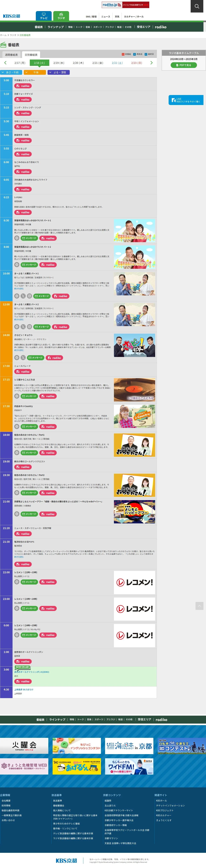Open radiko for 星野源のオールナイトニッポン
Viewport: 206px width, 868px height.
pyautogui.click(x=23, y=661)
